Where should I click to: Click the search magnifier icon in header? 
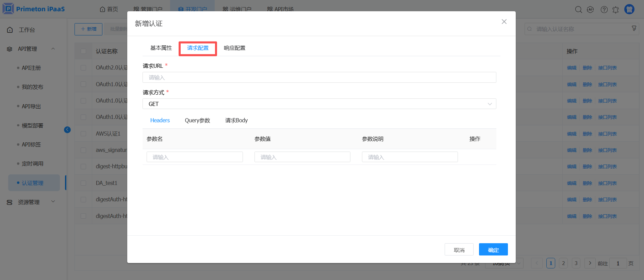(x=578, y=10)
